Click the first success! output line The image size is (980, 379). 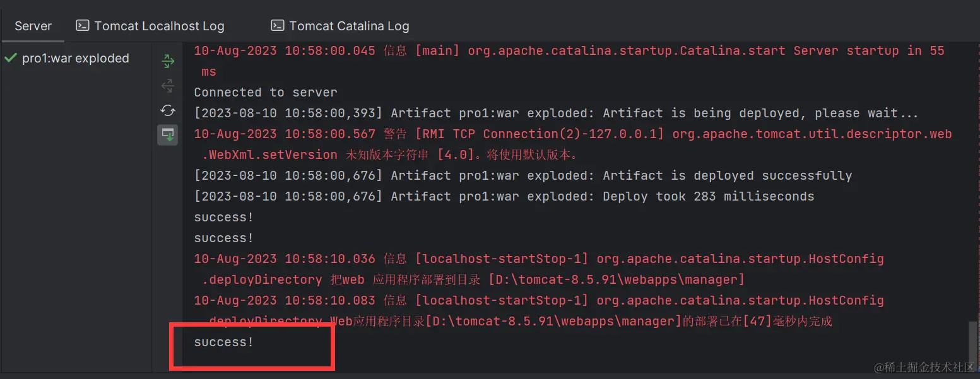click(224, 217)
